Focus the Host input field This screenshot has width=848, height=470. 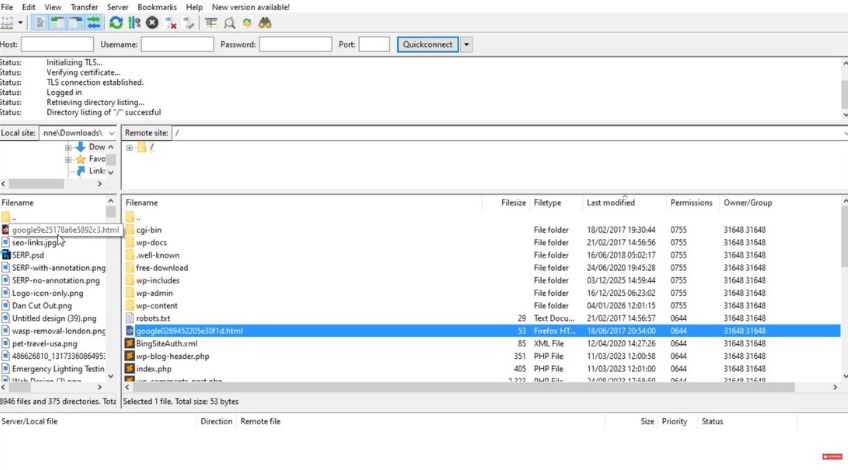coord(57,44)
